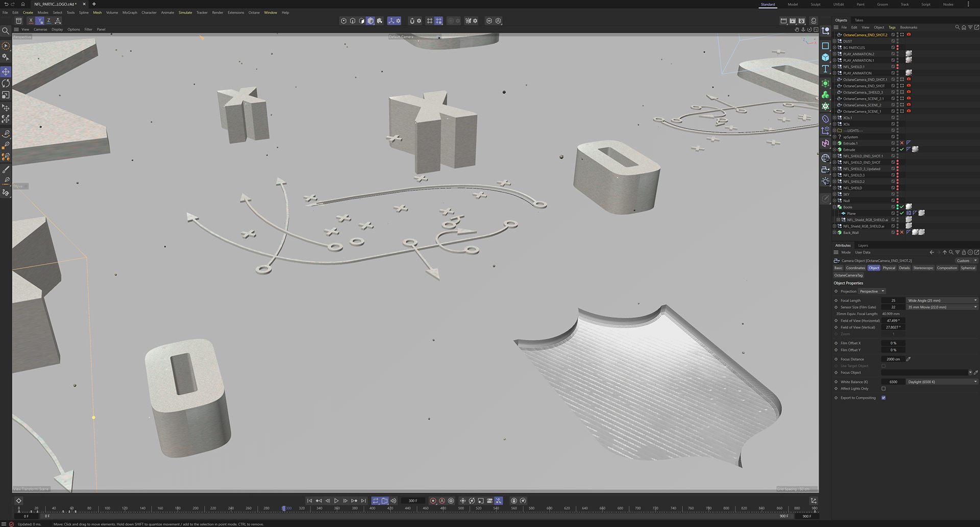This screenshot has width=980, height=527.
Task: Click the Null object icon in palette
Action: [825, 31]
